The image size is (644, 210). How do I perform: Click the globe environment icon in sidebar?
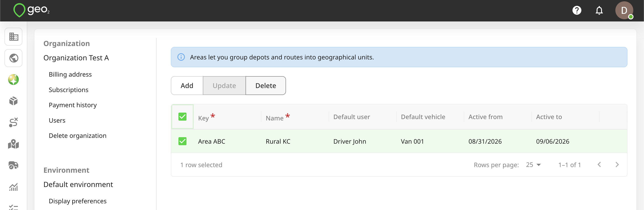coord(13,58)
